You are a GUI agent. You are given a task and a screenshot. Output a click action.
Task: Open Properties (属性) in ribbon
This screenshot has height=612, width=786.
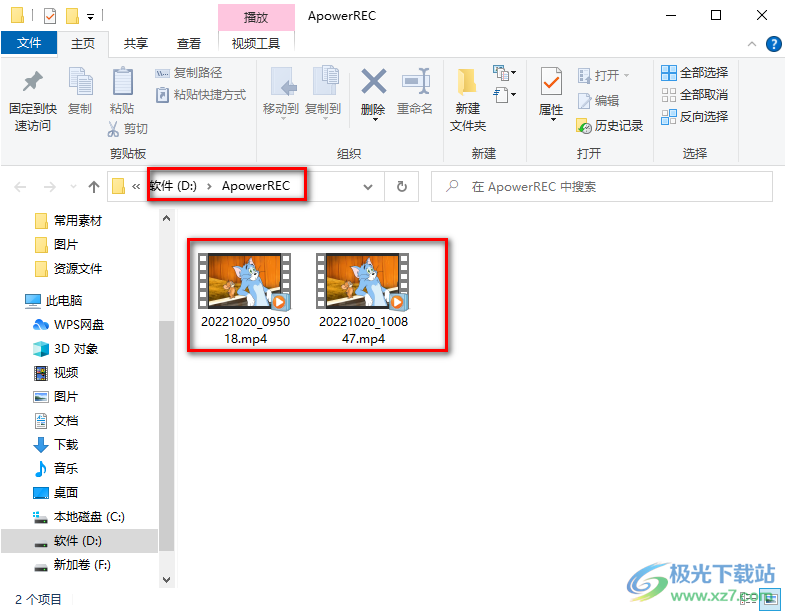[x=551, y=93]
